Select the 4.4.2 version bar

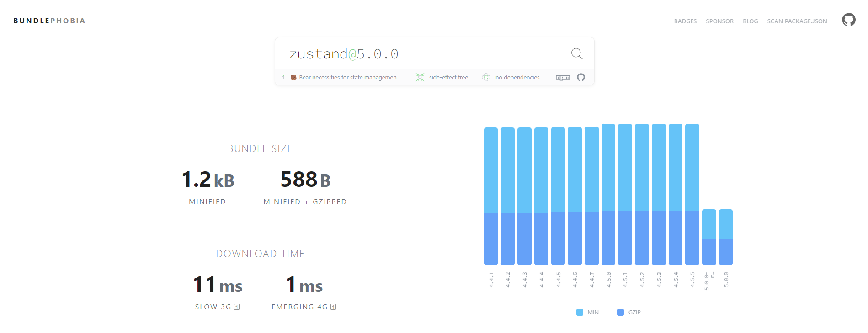click(x=507, y=196)
